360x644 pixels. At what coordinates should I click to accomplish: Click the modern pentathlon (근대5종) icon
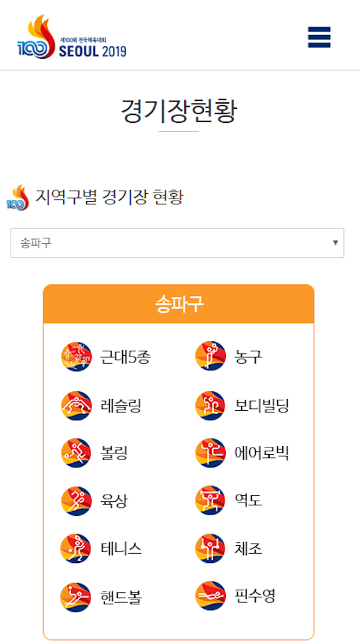click(x=76, y=357)
